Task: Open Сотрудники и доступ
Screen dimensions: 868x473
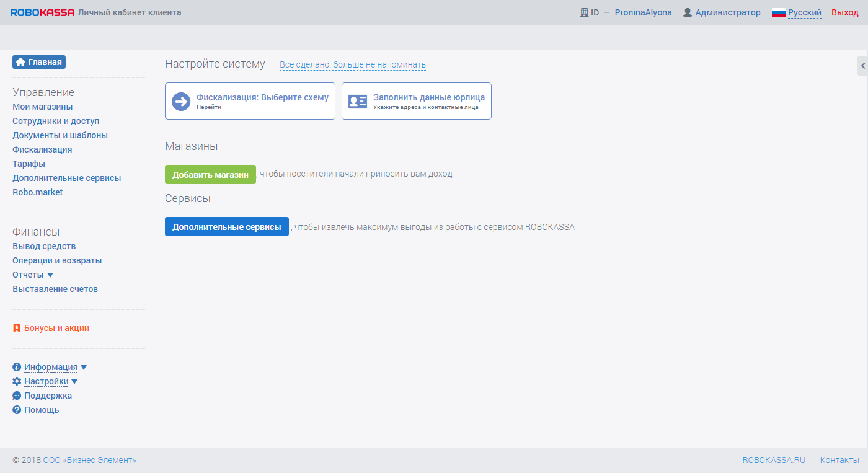Action: [x=56, y=121]
